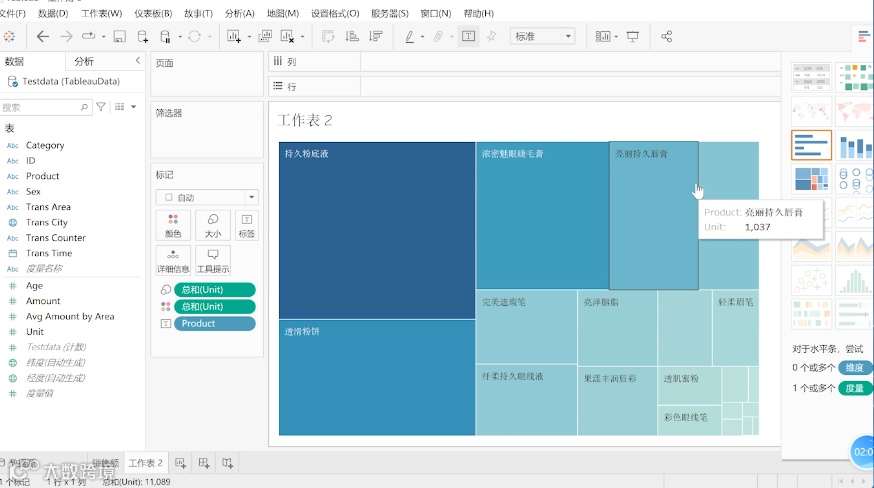Open the dropdown arrow next to New worksheet icon
874x488 pixels.
249,37
